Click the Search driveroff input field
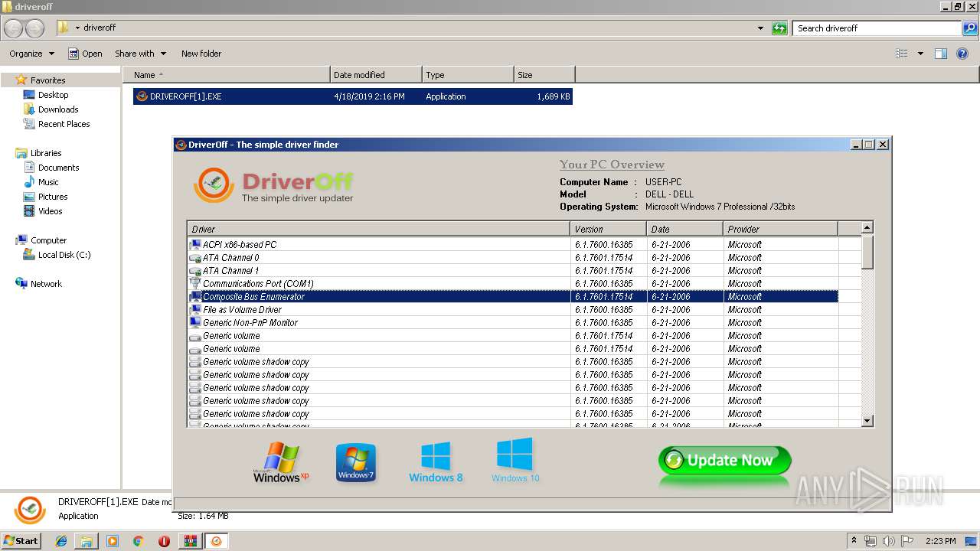 (877, 28)
